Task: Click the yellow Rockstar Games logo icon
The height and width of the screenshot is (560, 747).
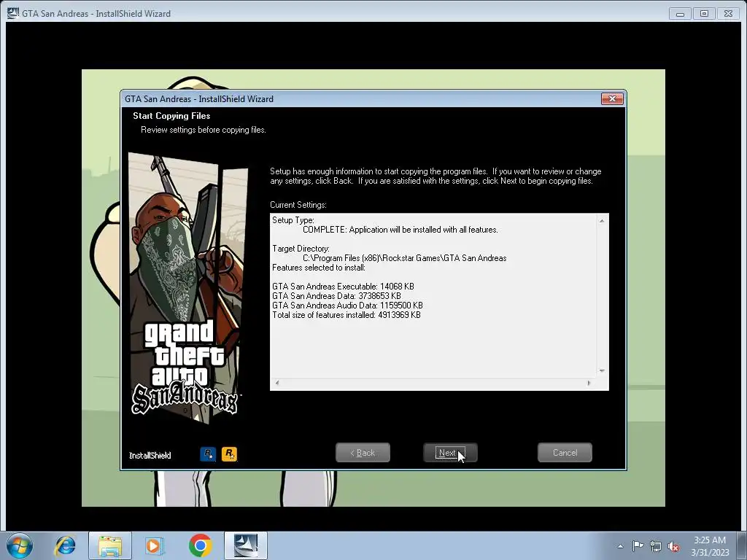Action: pos(229,454)
